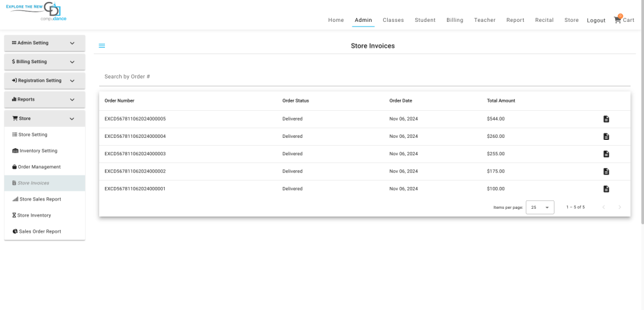Open the Recital nav tab

pyautogui.click(x=544, y=20)
